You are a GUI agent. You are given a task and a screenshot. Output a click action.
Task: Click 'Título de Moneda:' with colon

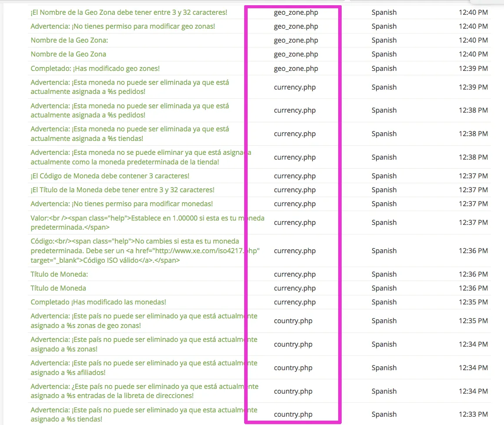[59, 274]
